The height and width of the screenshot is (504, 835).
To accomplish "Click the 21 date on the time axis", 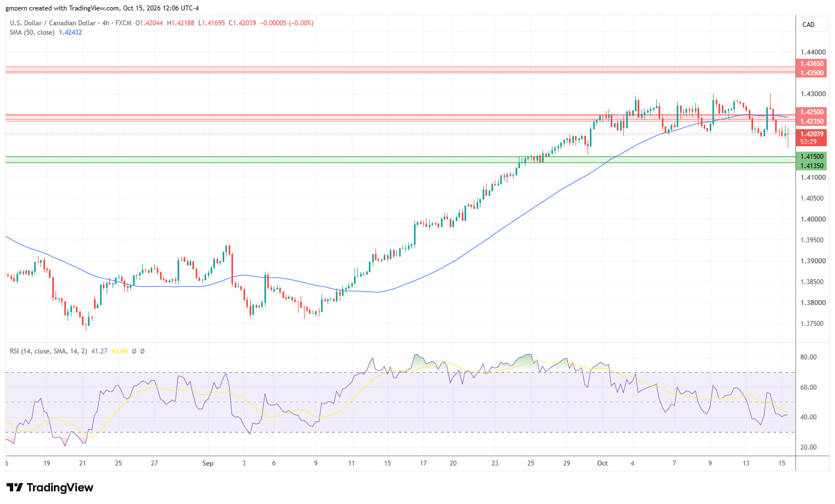I will click(x=82, y=463).
